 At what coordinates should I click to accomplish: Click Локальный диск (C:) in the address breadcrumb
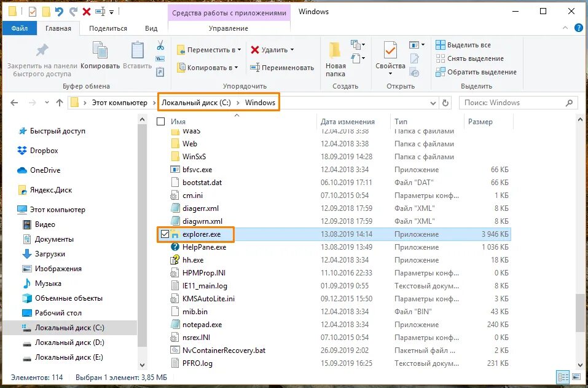(196, 103)
